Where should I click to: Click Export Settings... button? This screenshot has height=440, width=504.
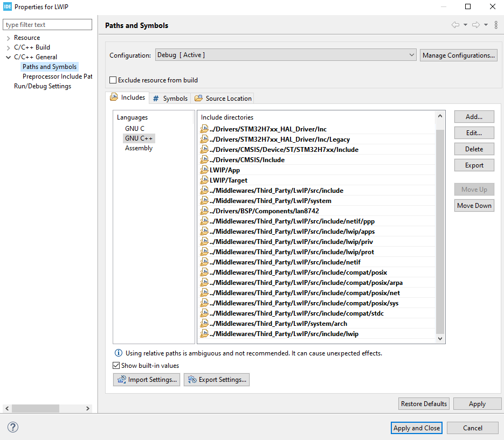pyautogui.click(x=217, y=380)
